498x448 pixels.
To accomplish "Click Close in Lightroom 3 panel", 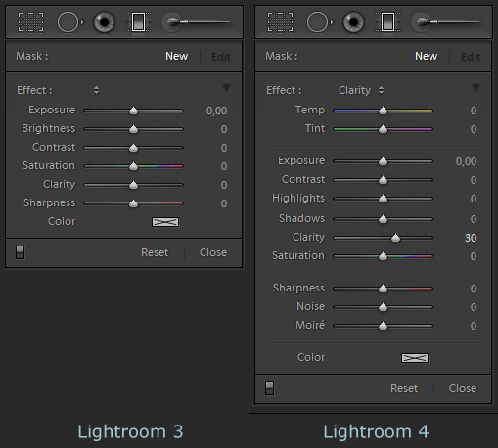I will 213,252.
